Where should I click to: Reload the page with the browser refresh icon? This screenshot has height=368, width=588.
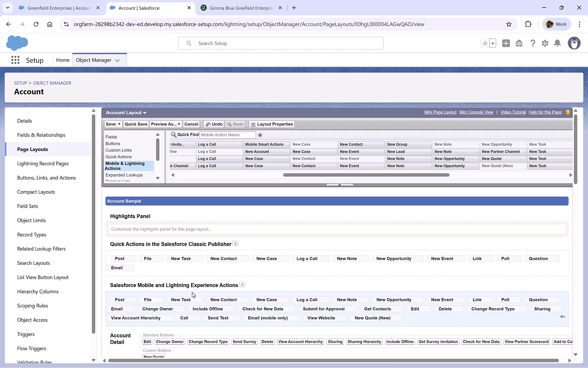click(36, 24)
